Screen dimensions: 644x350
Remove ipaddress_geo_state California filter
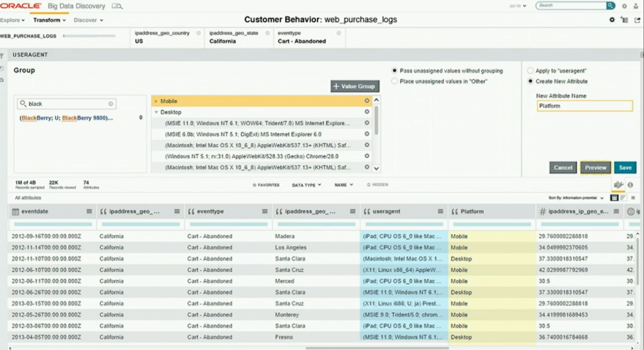[x=267, y=33]
